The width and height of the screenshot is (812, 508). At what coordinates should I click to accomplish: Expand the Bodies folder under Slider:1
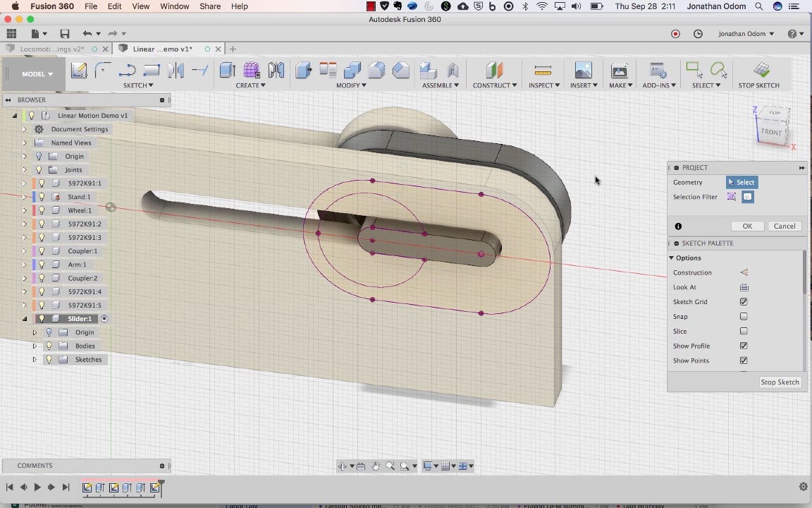tap(35, 346)
